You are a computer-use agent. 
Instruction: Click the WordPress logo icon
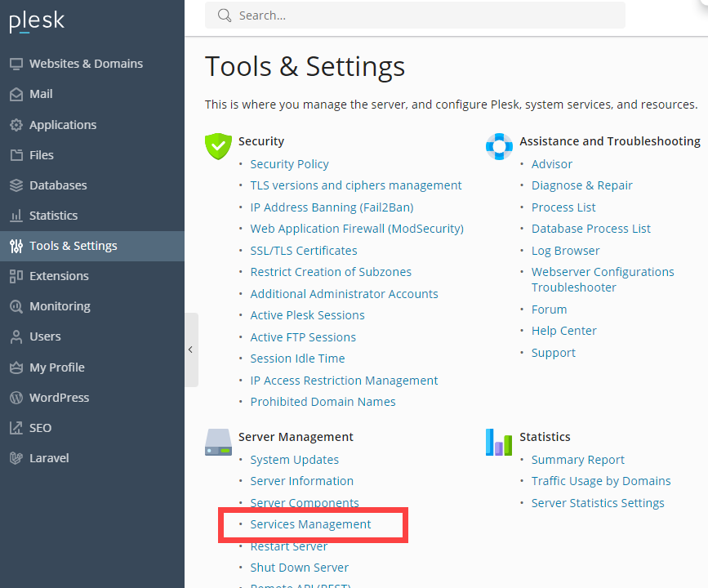[x=16, y=398]
